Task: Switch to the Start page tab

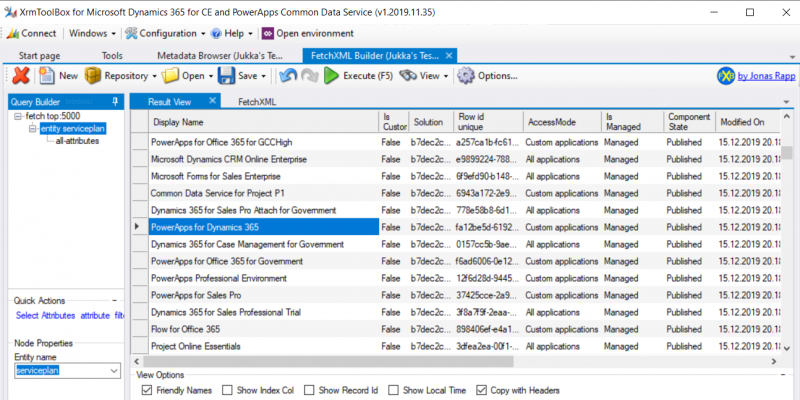Action: click(x=39, y=56)
